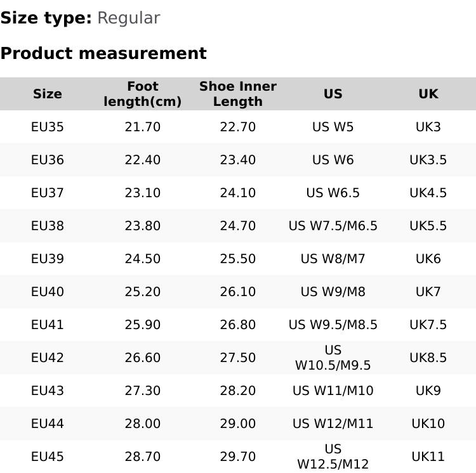476x473 pixels.
Task: Click the UK column header
Action: click(428, 94)
